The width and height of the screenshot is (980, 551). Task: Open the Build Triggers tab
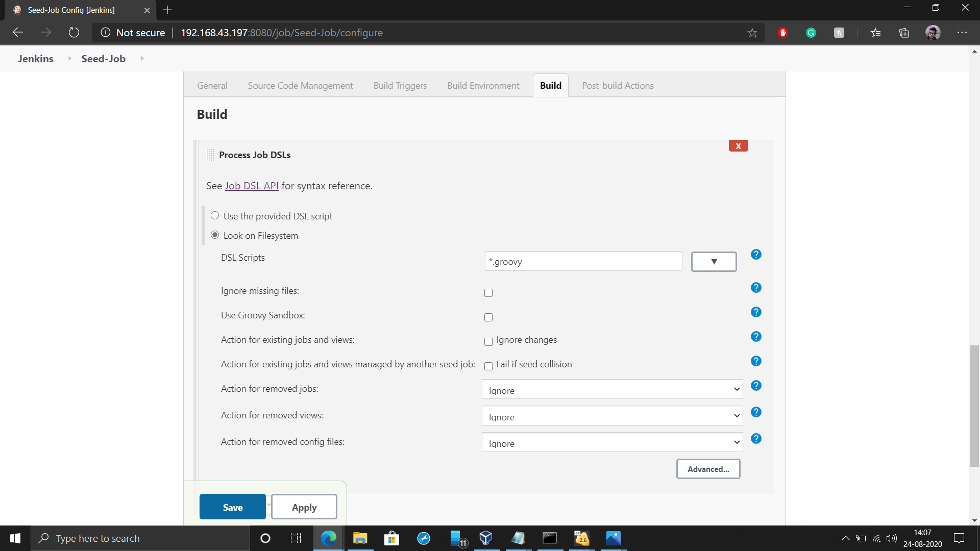(x=400, y=85)
